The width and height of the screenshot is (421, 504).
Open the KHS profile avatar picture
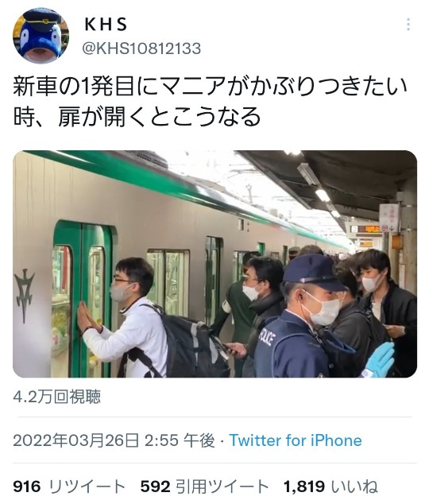[41, 36]
